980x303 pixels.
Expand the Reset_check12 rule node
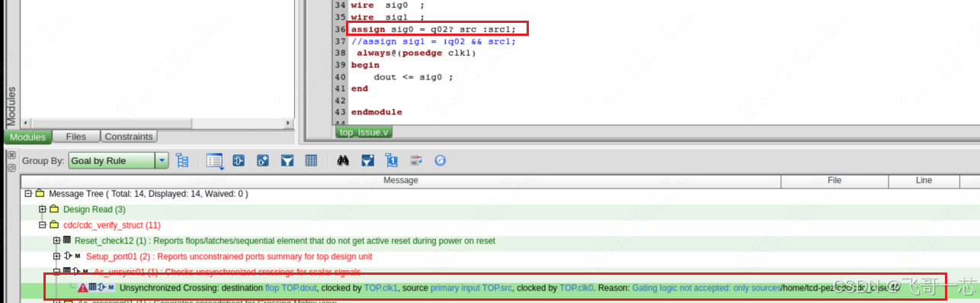point(56,240)
